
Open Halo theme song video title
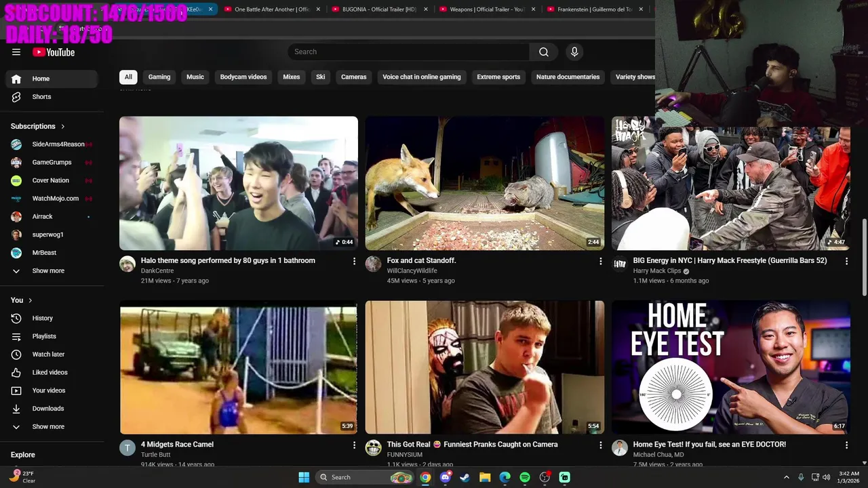click(x=228, y=261)
